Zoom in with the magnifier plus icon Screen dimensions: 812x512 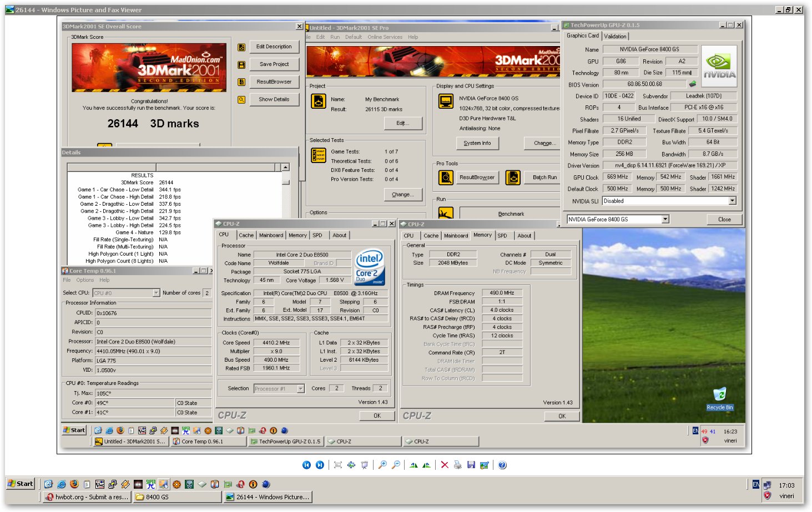(x=382, y=465)
